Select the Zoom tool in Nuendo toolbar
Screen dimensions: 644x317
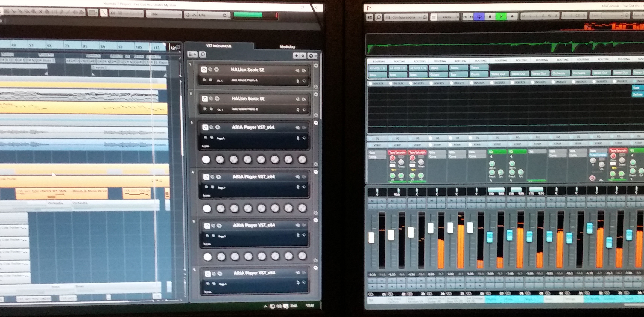[34, 11]
